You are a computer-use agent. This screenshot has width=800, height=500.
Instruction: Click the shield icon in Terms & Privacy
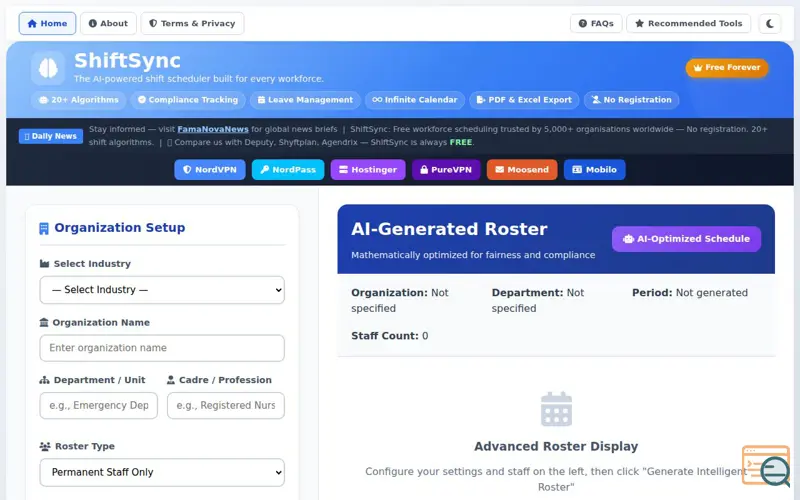tap(153, 23)
